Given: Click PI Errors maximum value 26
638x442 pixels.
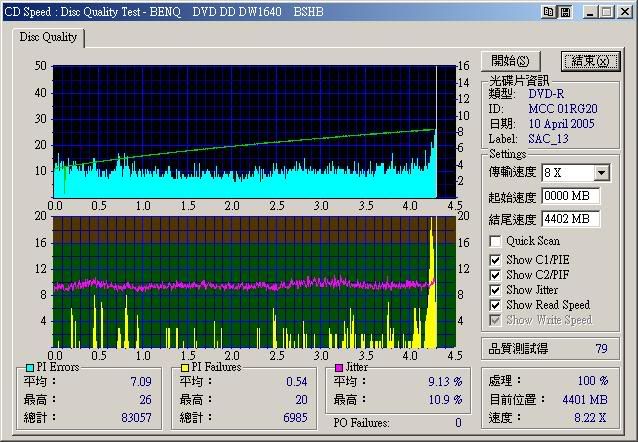Looking at the screenshot, I should coord(145,400).
